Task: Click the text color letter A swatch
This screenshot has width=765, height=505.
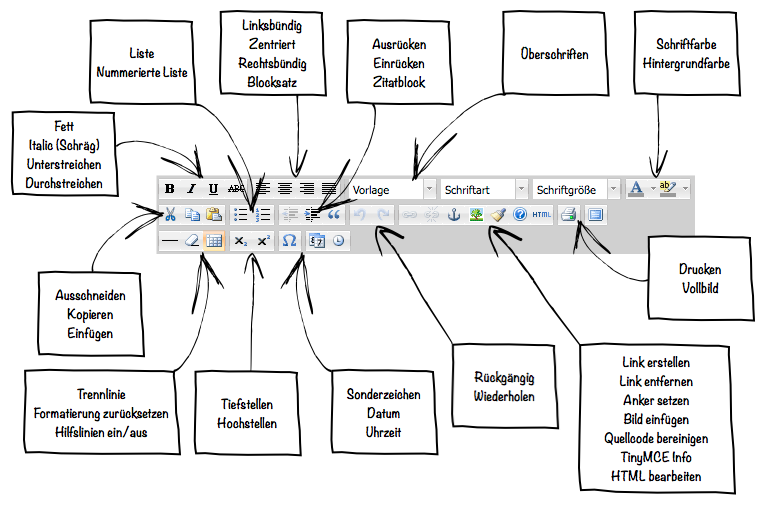Action: tap(636, 188)
